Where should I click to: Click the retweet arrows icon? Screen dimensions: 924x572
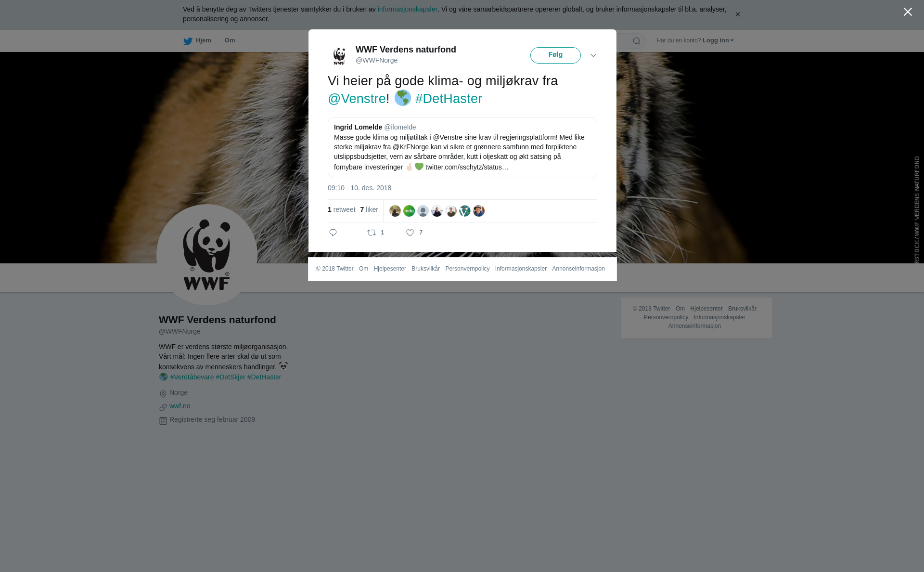tap(372, 233)
